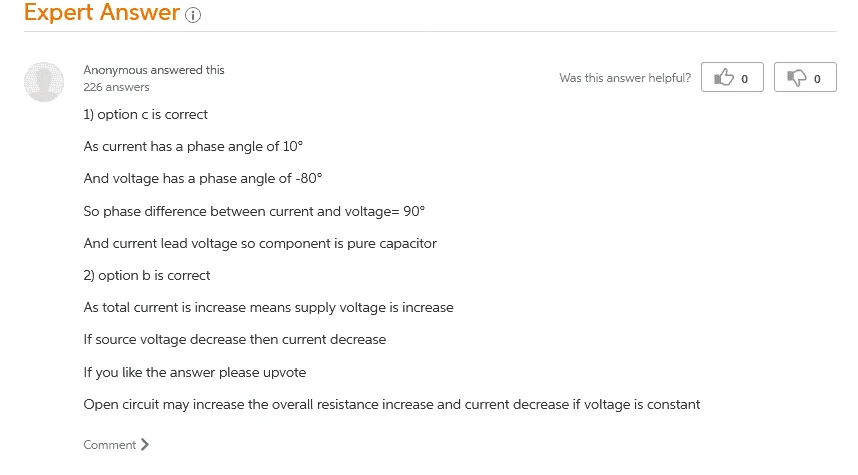The width and height of the screenshot is (858, 475).
Task: Click the phase difference equals 90° line
Action: tap(254, 211)
